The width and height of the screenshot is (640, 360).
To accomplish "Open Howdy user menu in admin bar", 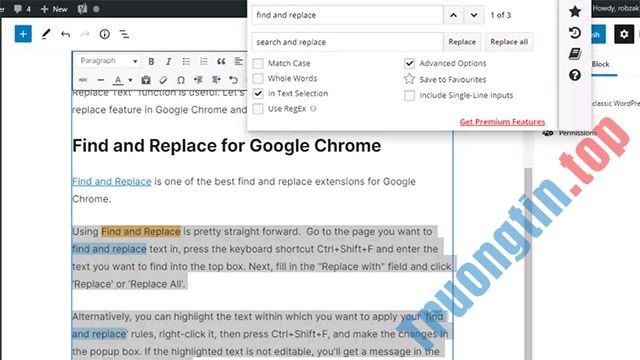I will click(616, 8).
